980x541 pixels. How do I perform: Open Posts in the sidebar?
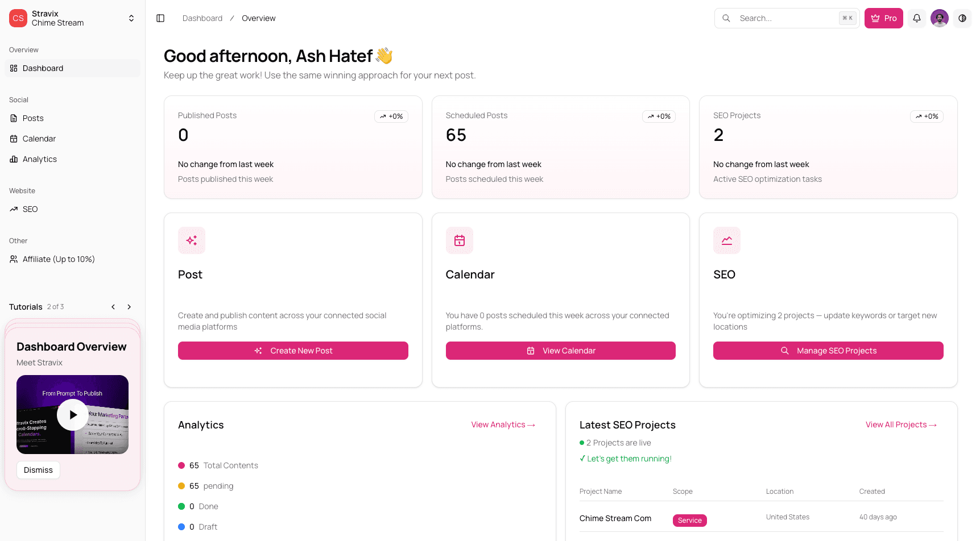pos(33,118)
